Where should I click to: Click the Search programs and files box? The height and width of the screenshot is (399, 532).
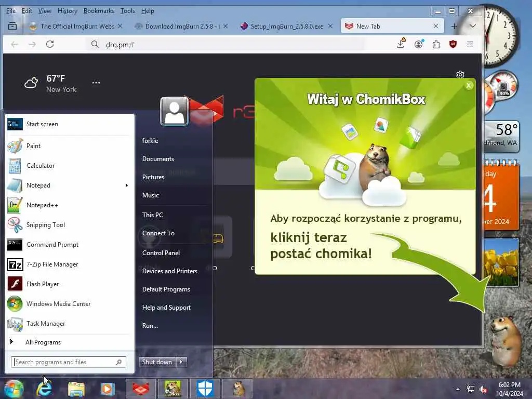68,362
